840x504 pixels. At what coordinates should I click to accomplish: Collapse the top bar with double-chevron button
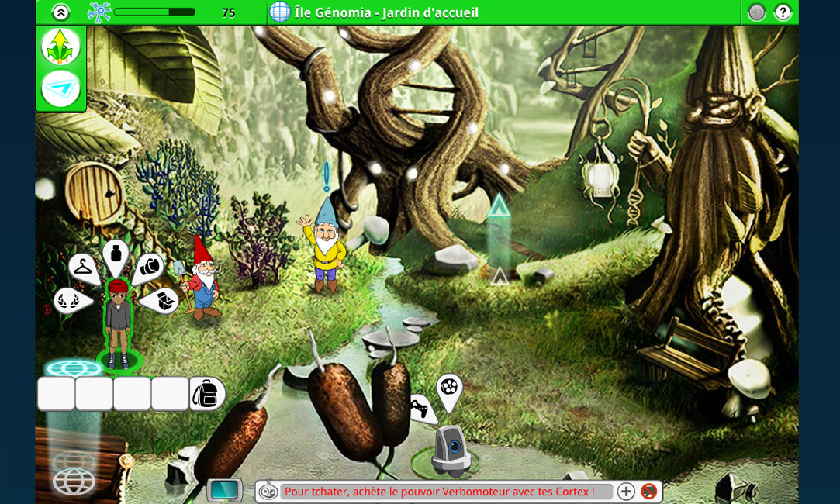pos(60,12)
